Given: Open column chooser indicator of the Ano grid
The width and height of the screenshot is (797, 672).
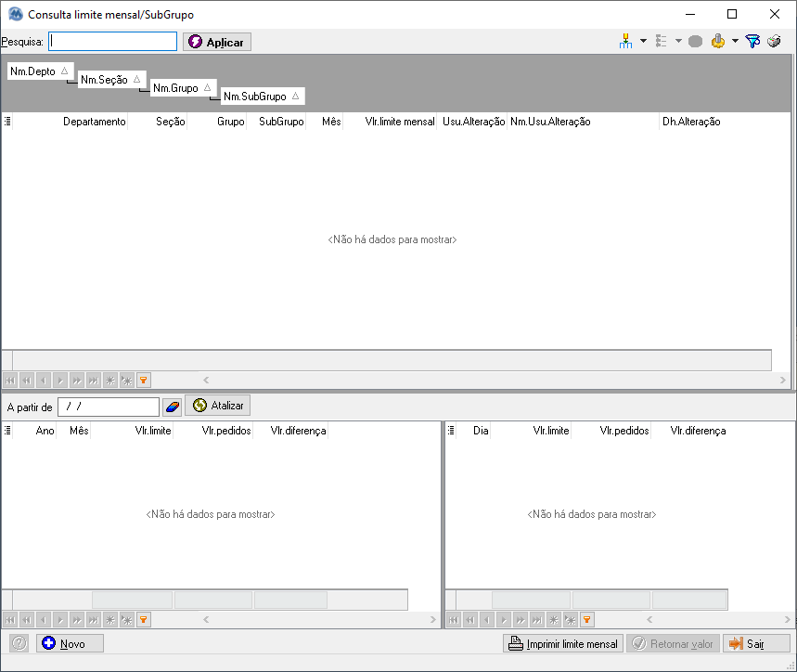Looking at the screenshot, I should (x=7, y=431).
